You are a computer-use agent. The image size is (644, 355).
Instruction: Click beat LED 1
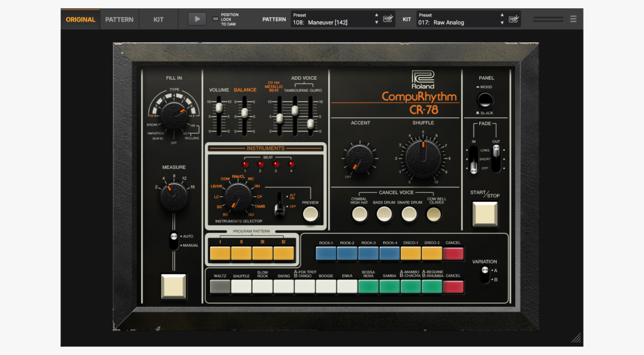(x=245, y=164)
